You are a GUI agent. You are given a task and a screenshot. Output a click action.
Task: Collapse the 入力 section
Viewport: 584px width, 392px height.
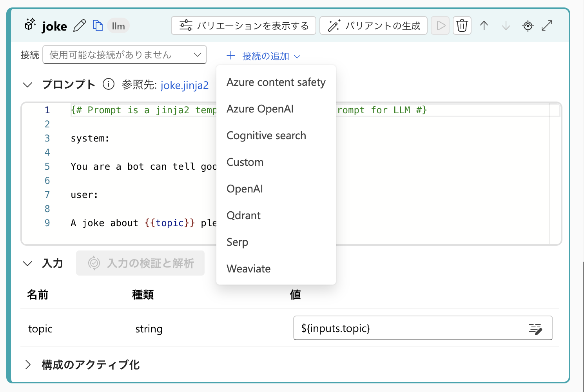tap(27, 263)
